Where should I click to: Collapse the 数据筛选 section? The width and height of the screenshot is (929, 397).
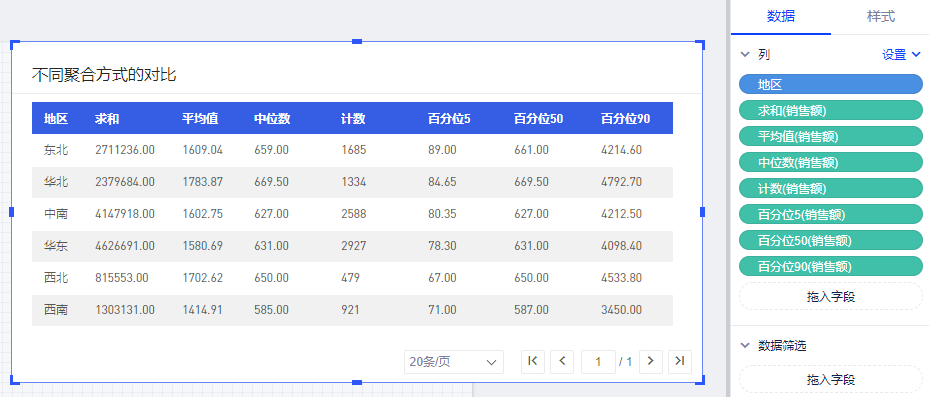[x=745, y=345]
